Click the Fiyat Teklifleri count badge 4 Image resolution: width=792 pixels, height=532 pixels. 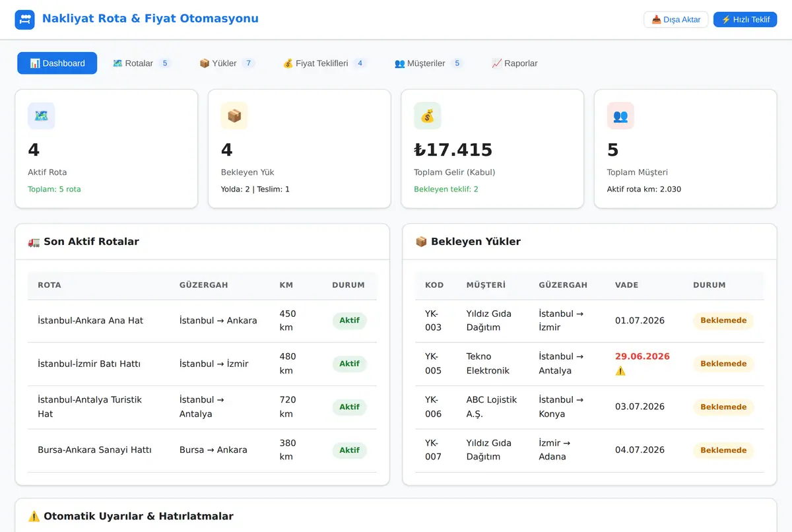[360, 63]
